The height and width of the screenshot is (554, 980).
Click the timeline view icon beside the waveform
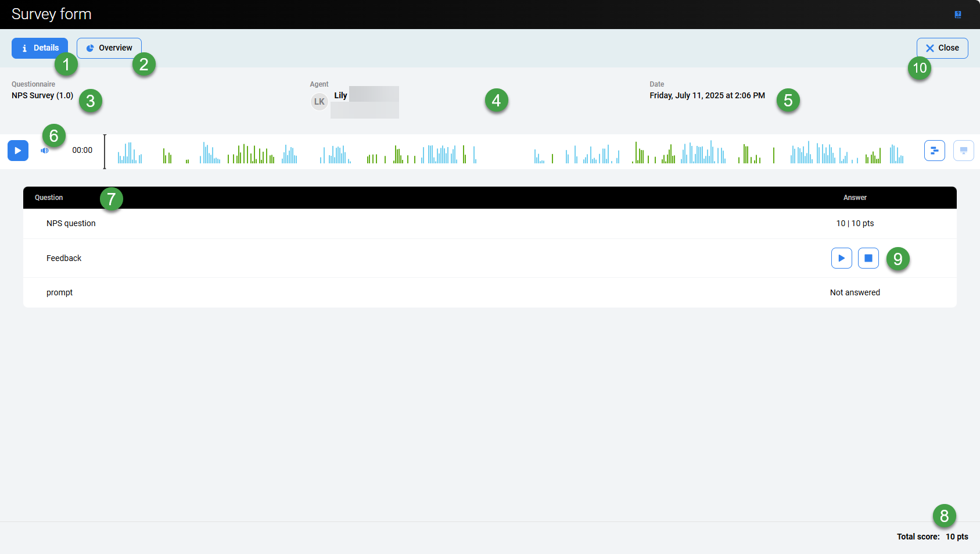pyautogui.click(x=934, y=151)
